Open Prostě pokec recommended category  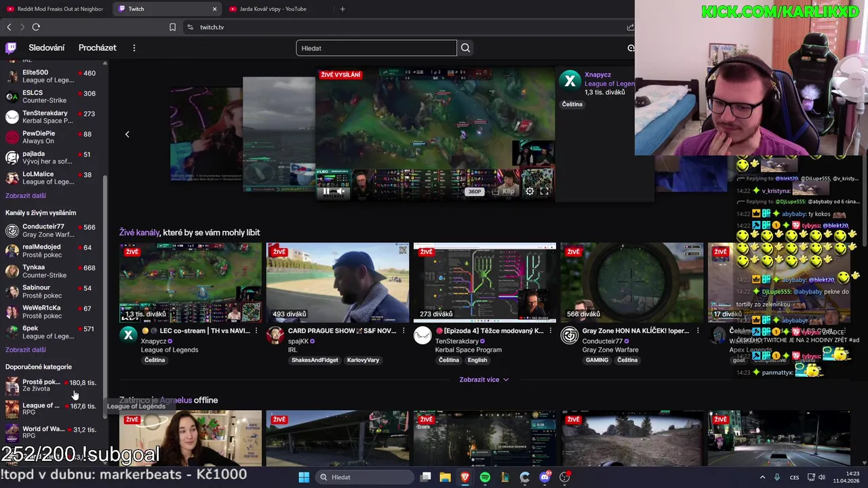point(51,385)
